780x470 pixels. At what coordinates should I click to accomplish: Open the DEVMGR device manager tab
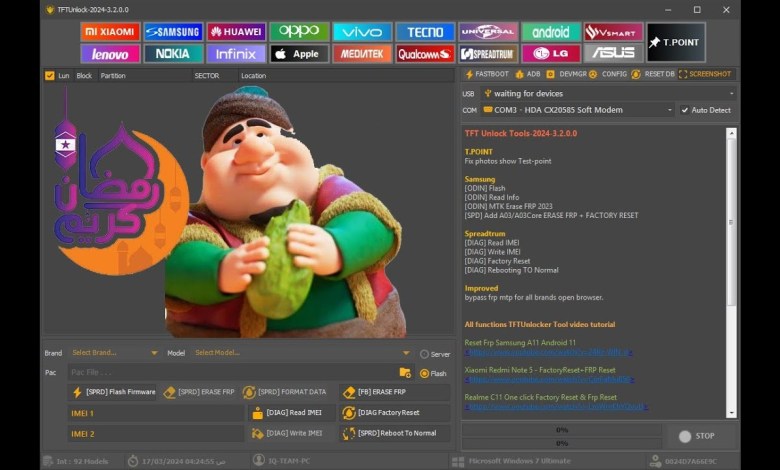point(567,74)
